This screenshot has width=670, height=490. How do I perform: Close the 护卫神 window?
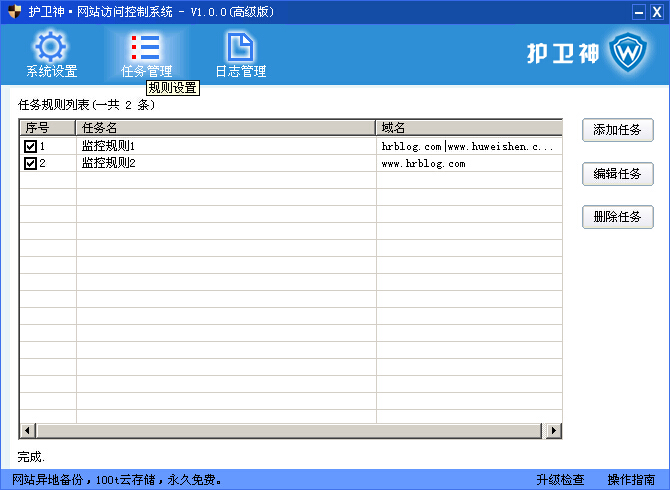pyautogui.click(x=656, y=12)
